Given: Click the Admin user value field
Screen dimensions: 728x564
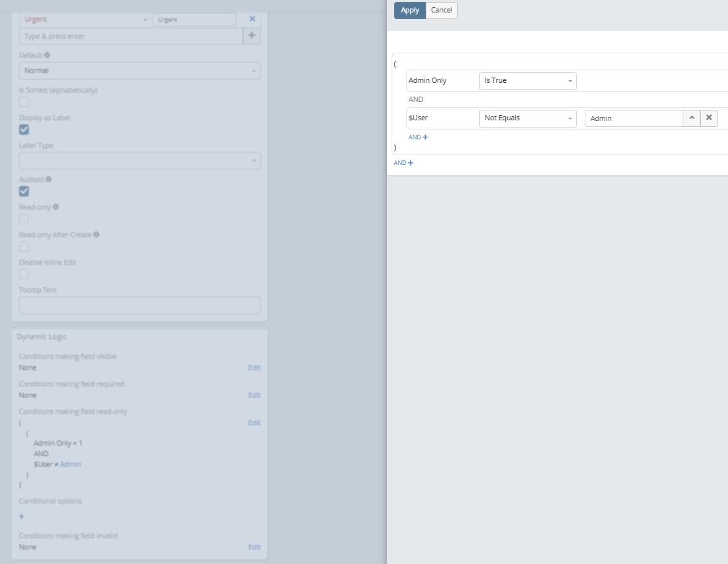Looking at the screenshot, I should click(633, 118).
